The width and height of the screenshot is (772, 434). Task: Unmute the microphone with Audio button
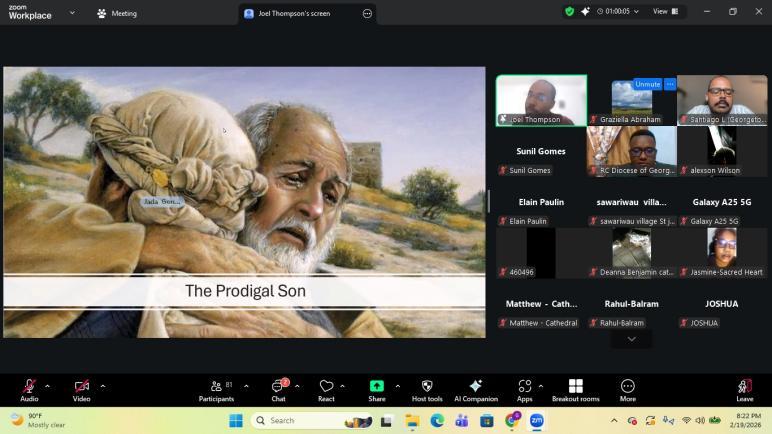point(29,390)
